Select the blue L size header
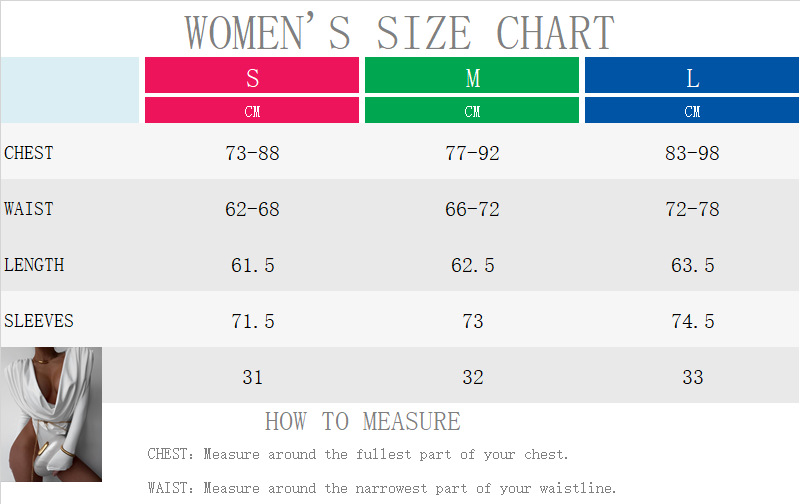800x504 pixels. [x=692, y=77]
